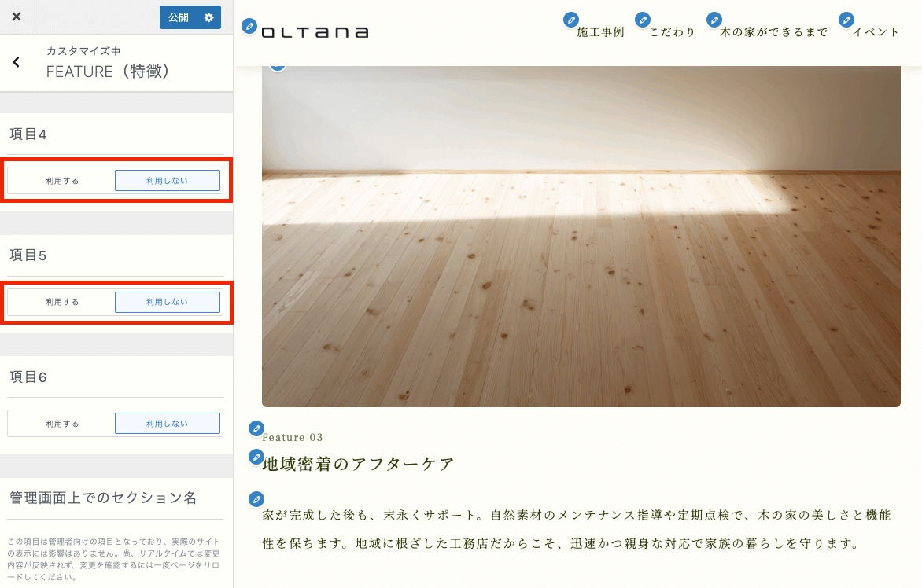
Task: Enable 項目5 by choosing 利用する
Action: click(62, 302)
